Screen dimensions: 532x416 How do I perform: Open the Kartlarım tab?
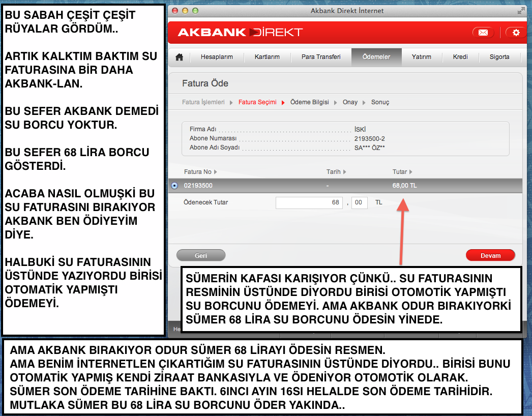267,57
